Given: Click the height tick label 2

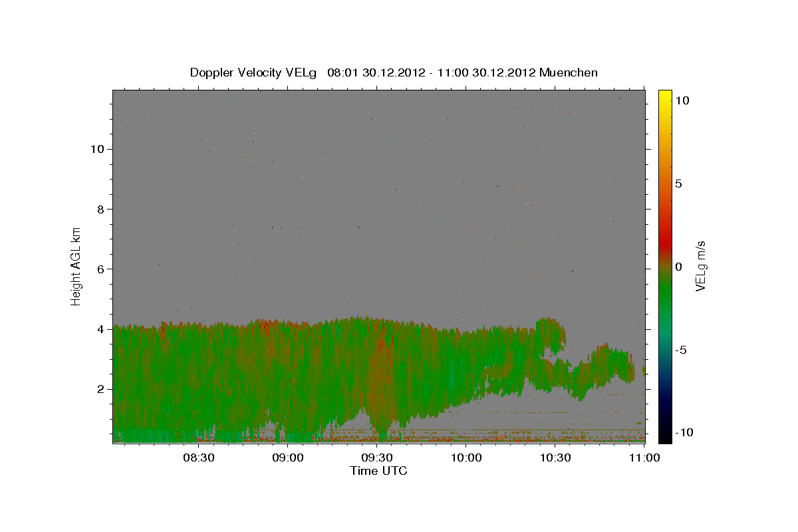Looking at the screenshot, I should coord(101,389).
